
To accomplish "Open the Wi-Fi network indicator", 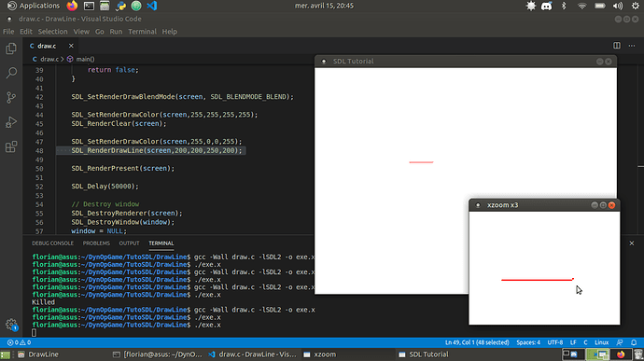I will coord(582,6).
